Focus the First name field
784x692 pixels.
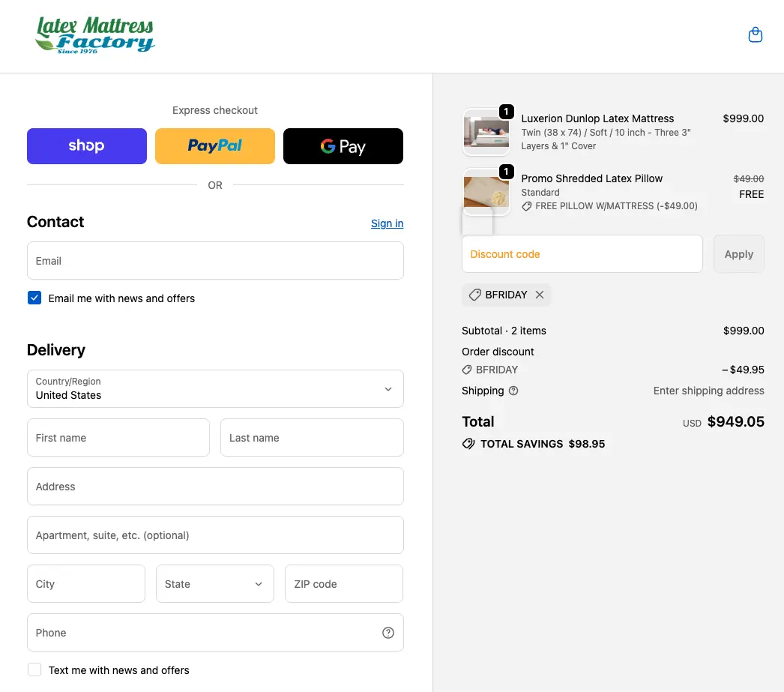pyautogui.click(x=118, y=438)
